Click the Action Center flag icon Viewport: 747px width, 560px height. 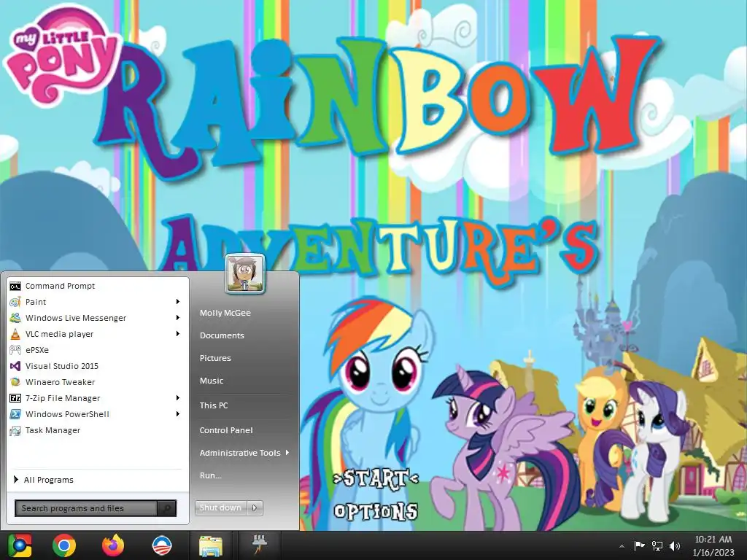point(639,545)
